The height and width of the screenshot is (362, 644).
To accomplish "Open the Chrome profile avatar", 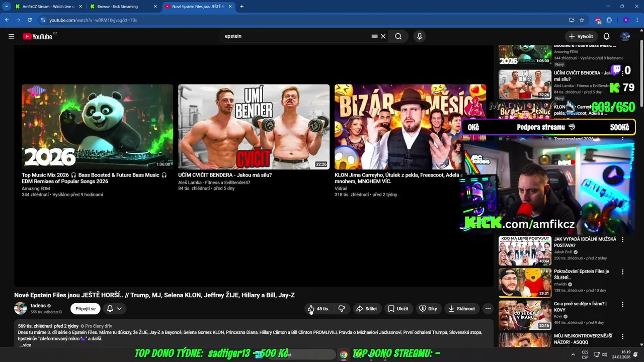I will 626,20.
